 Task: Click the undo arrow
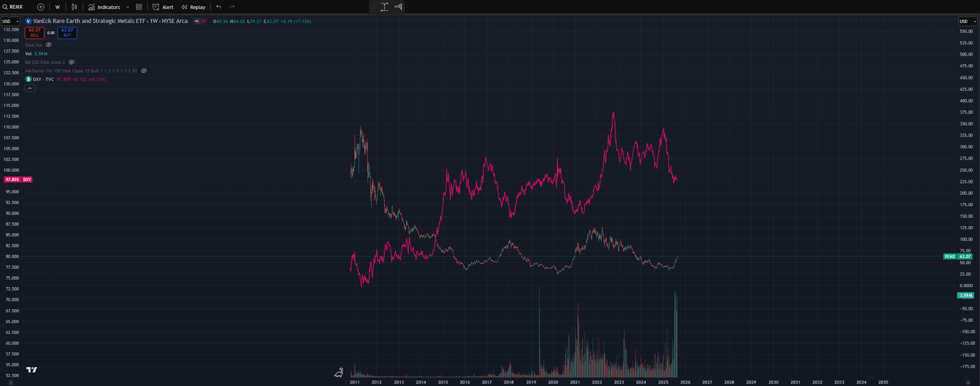[x=219, y=7]
